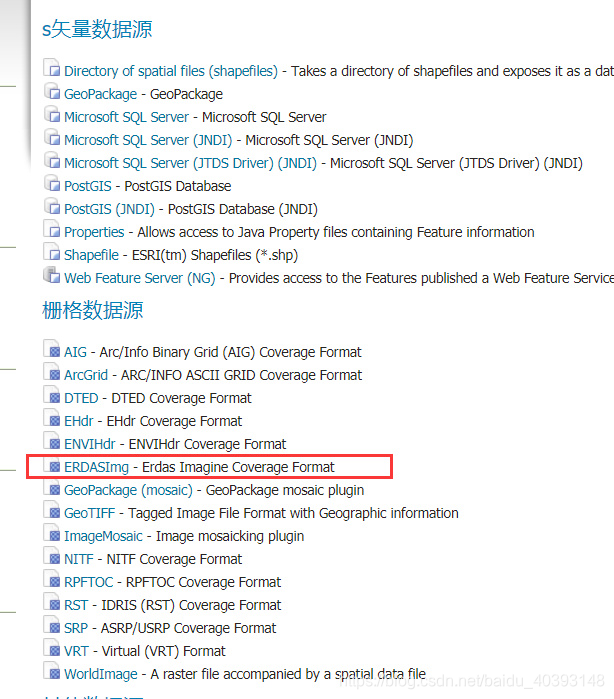Select the NITF link

coord(79,559)
